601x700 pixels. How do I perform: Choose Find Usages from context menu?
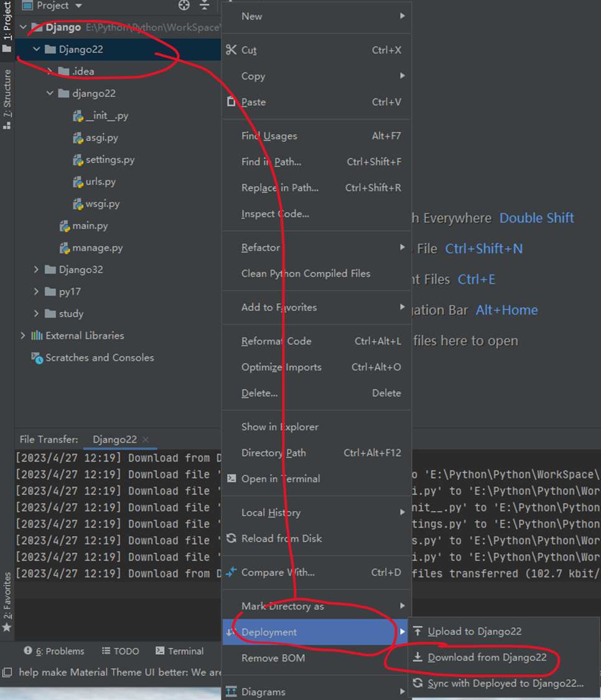[x=317, y=136]
